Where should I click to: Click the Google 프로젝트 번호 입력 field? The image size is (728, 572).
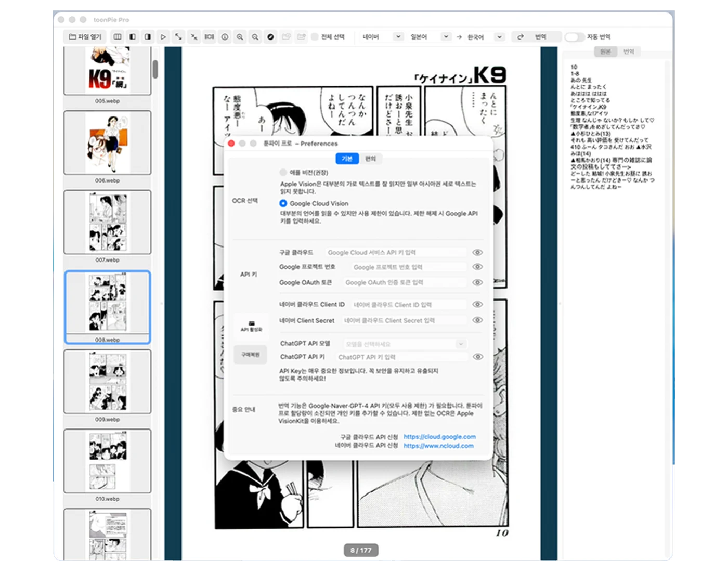(409, 267)
